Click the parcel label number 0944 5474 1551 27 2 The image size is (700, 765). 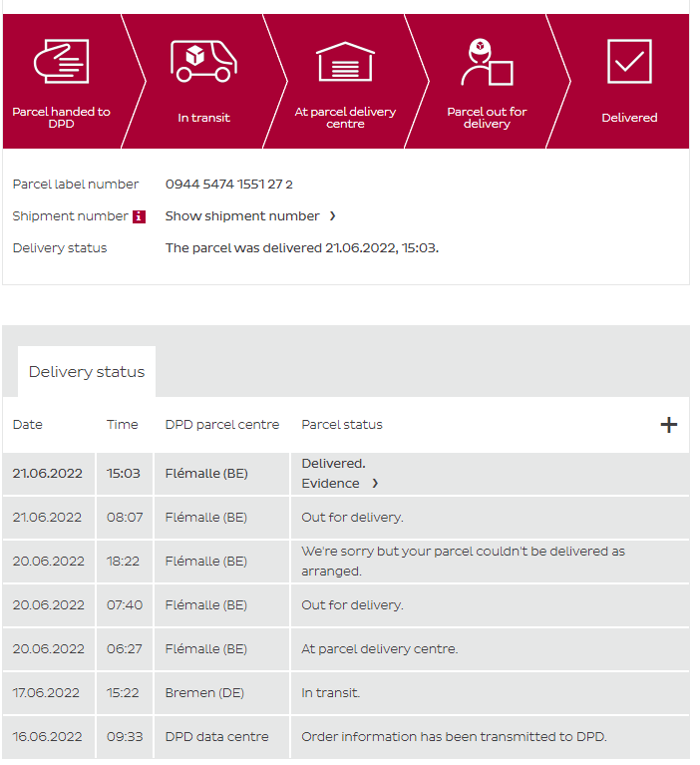(229, 185)
